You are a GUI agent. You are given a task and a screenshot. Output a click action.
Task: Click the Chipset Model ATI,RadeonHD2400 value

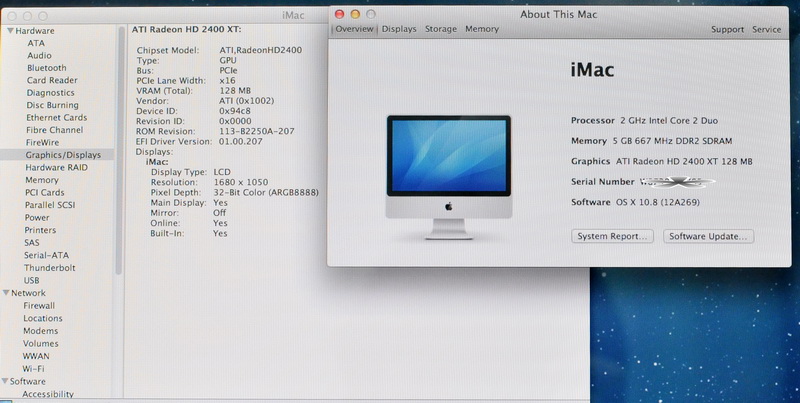click(x=261, y=50)
